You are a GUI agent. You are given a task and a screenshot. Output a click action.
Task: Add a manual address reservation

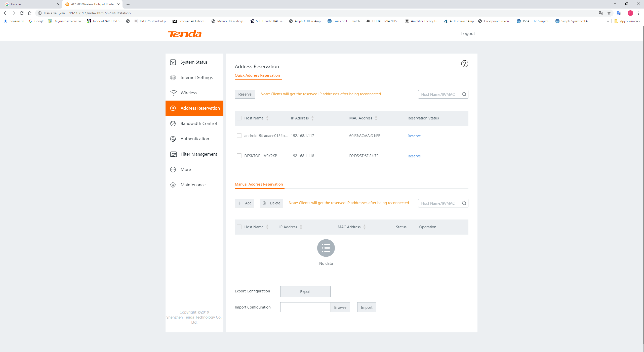coord(244,203)
